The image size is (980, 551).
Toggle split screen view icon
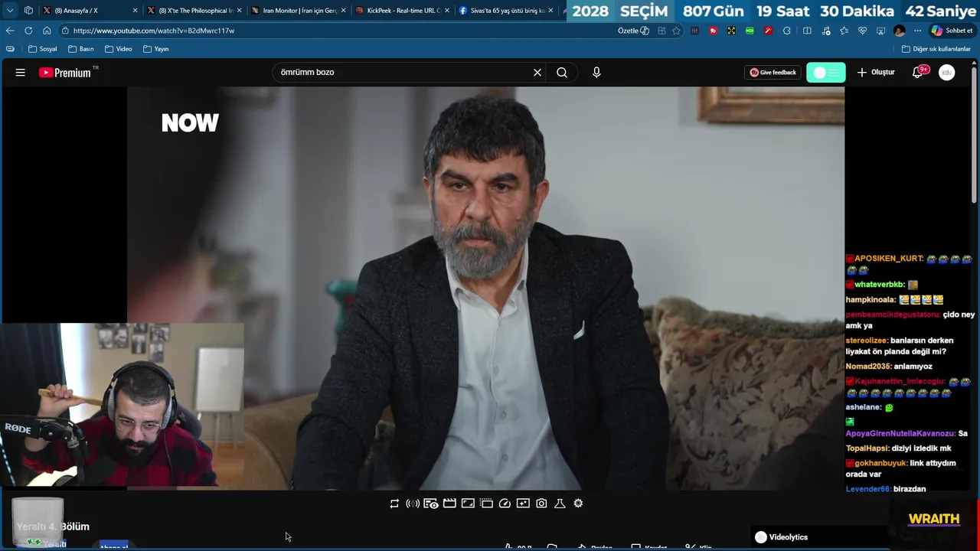[x=807, y=31]
